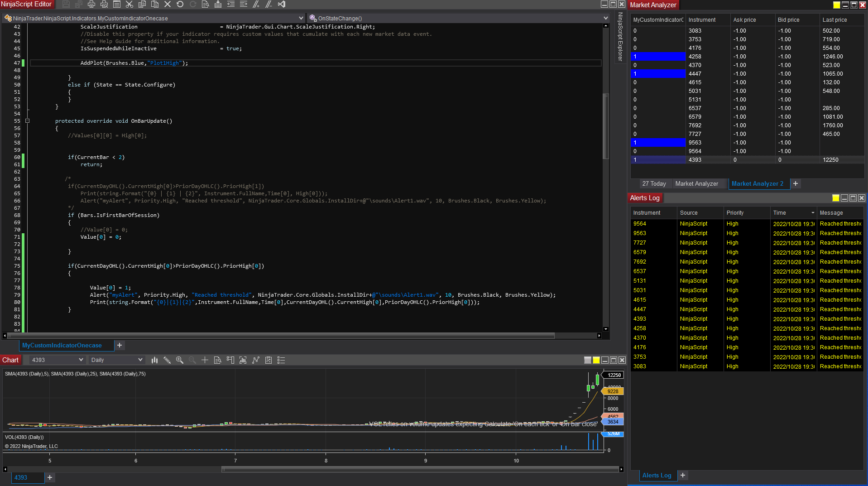Click the Cut scissors icon

[x=129, y=5]
